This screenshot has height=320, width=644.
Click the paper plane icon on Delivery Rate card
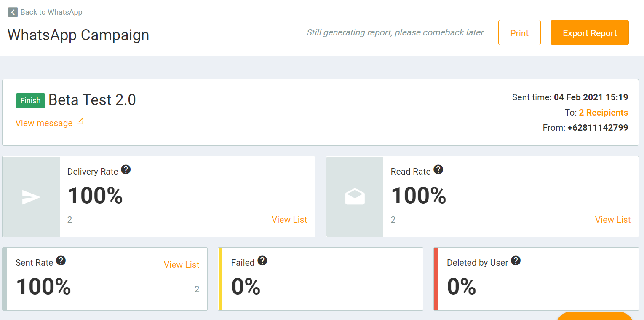[30, 196]
